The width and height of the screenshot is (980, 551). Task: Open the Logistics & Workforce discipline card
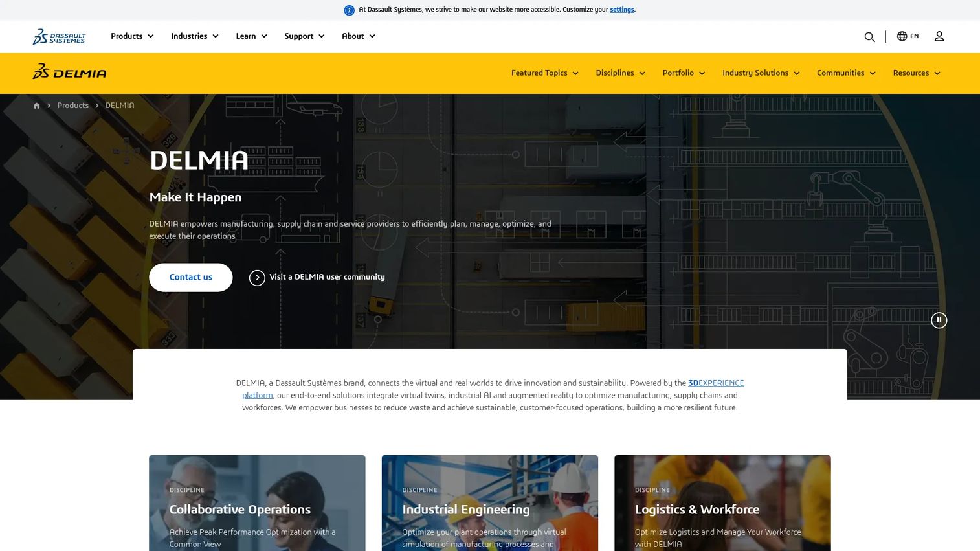[722, 503]
